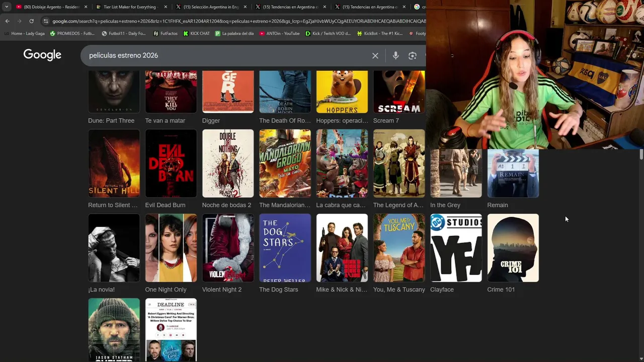
Task: Open the Deadline article thumbnail
Action: tap(171, 330)
